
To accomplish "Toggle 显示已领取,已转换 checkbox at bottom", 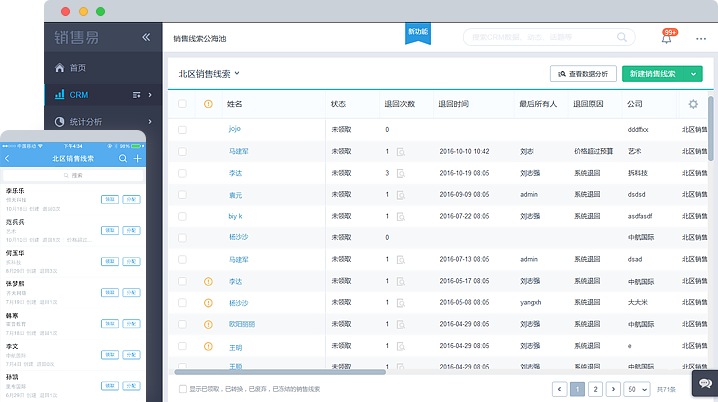I will point(183,389).
